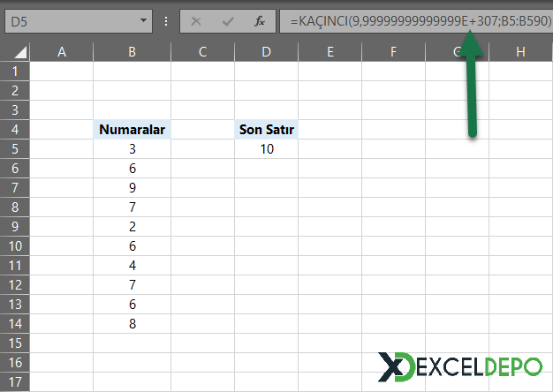This screenshot has width=553, height=392.
Task: Open the Insert Function fx dialog
Action: tap(260, 21)
